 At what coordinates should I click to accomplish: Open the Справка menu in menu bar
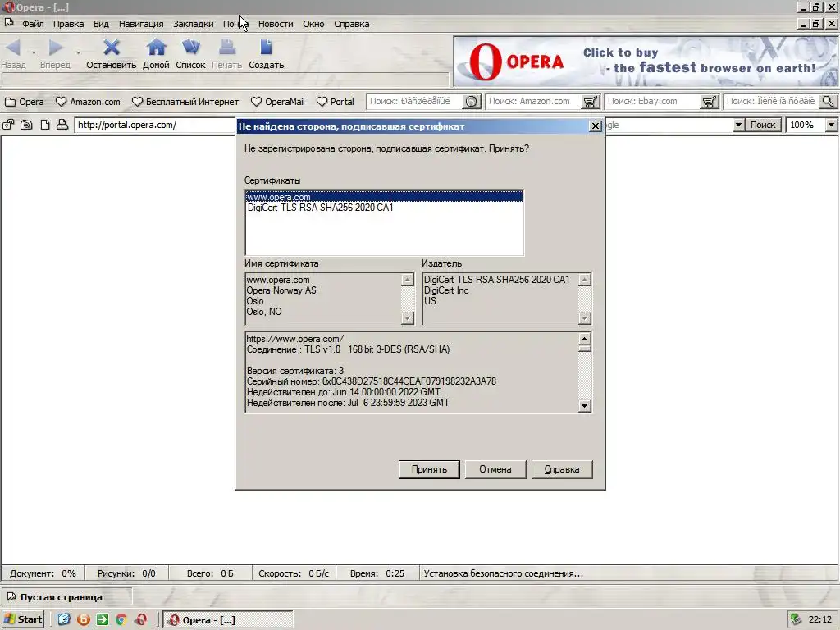pyautogui.click(x=351, y=24)
